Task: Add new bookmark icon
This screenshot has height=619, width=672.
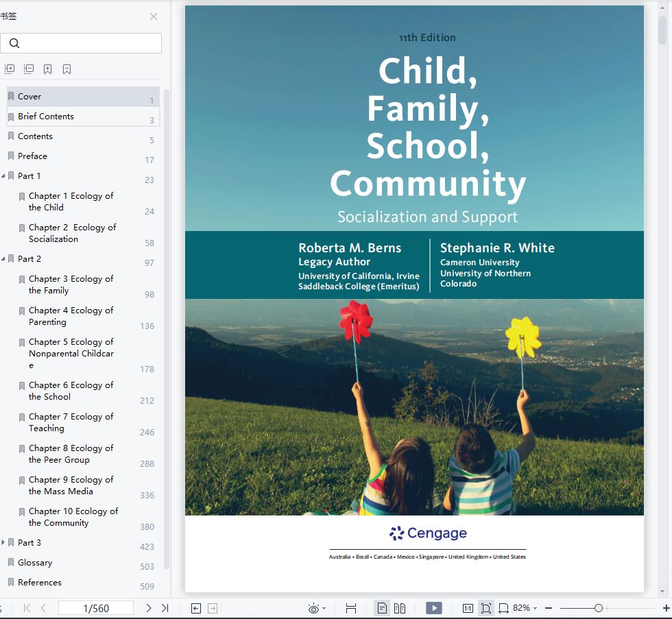Action: [x=47, y=69]
